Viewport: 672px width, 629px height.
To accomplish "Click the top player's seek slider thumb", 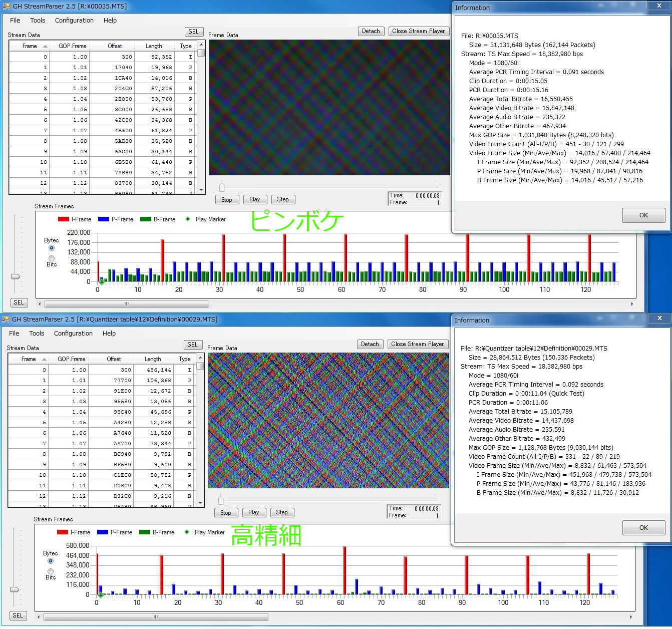I will pyautogui.click(x=221, y=187).
